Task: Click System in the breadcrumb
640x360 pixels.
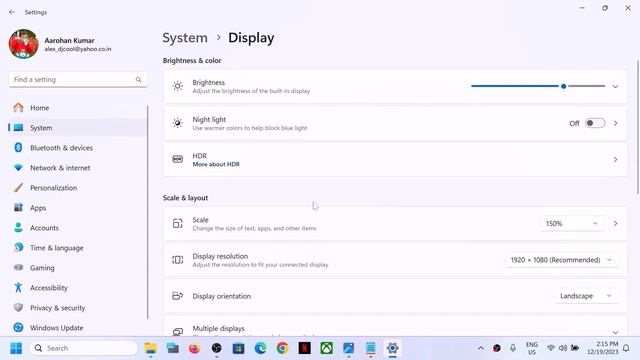Action: click(185, 38)
